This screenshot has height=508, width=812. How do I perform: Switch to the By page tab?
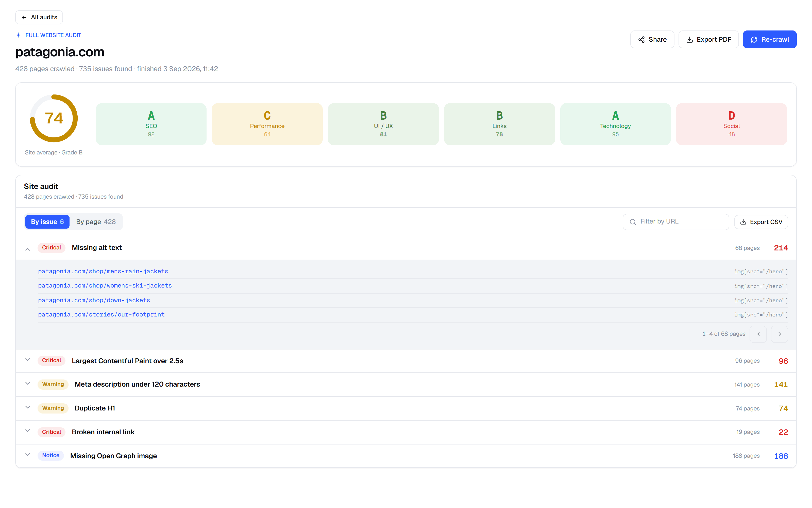point(96,222)
